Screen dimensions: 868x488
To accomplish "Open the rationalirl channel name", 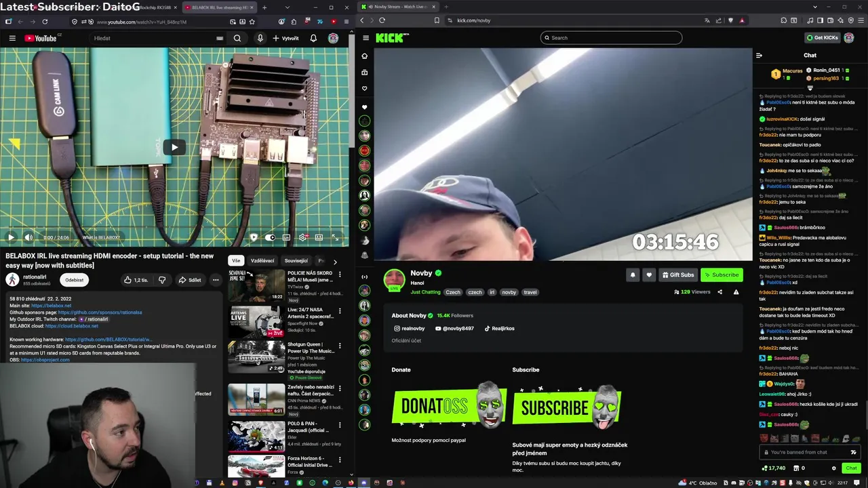I will pos(35,277).
